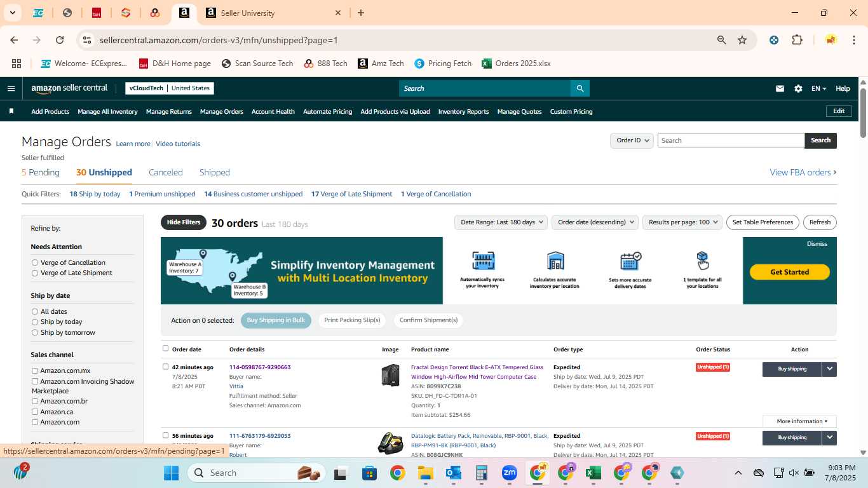Viewport: 868px width, 488px height.
Task: Check the Amazon.ca sales channel
Action: [35, 412]
